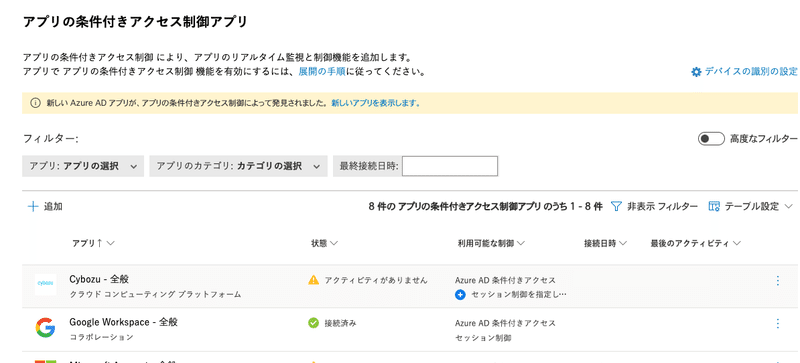Expand the テーブル設定 chevron

click(x=789, y=207)
